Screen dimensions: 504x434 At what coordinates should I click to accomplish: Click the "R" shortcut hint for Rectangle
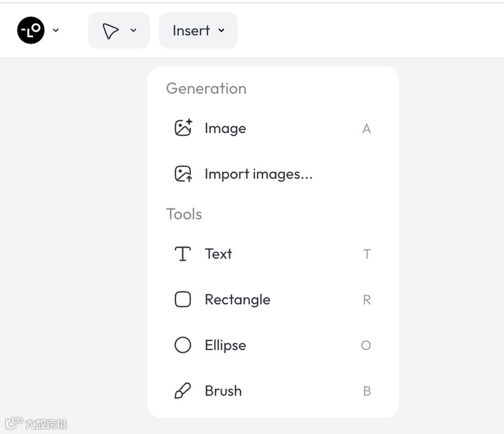[366, 300]
